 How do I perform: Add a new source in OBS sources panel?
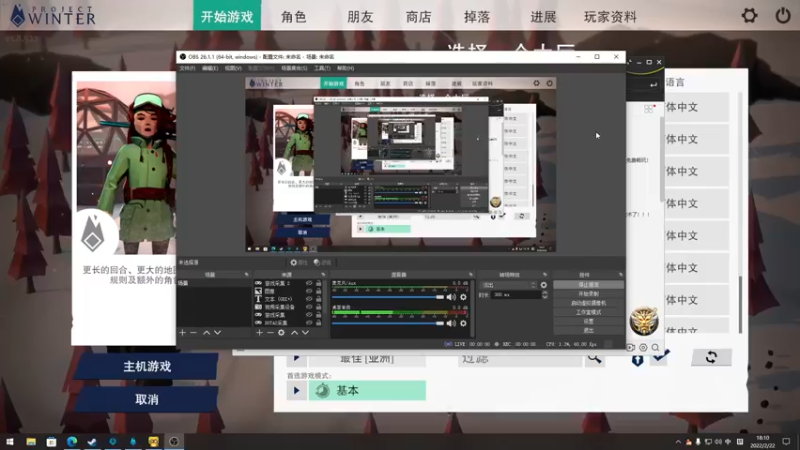click(x=259, y=333)
